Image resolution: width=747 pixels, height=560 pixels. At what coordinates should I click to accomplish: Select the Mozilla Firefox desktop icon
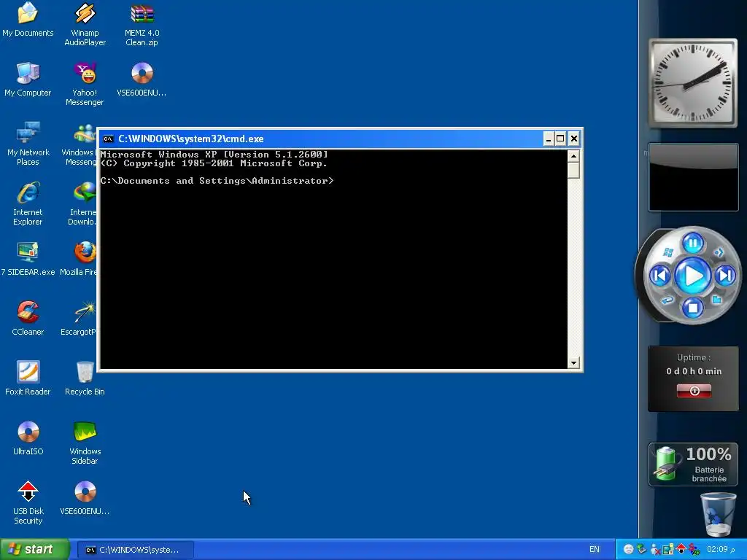pos(79,259)
